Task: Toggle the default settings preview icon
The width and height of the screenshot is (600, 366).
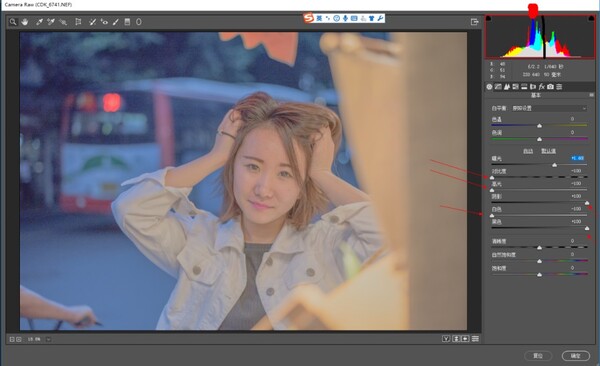Action: click(475, 339)
